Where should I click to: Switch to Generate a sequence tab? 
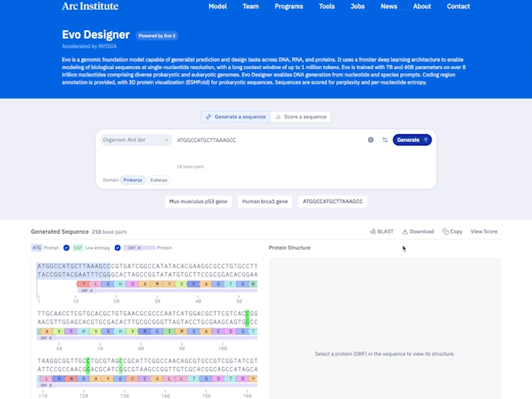pyautogui.click(x=236, y=116)
